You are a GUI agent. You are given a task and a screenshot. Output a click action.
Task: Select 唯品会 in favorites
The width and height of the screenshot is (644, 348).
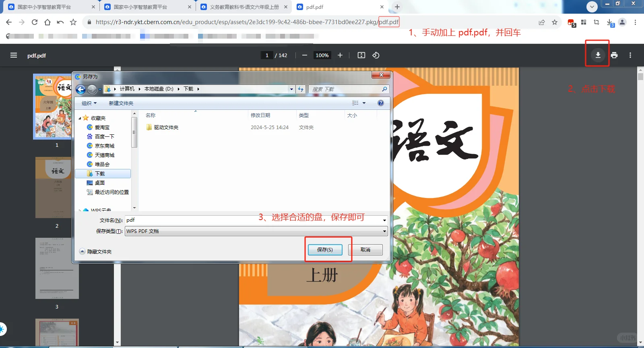coord(102,164)
